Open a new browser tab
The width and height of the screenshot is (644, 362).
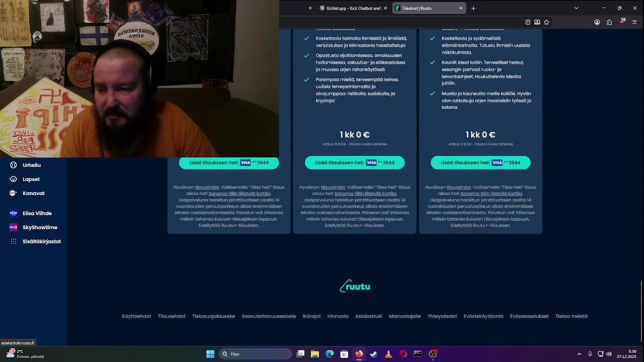click(x=473, y=8)
